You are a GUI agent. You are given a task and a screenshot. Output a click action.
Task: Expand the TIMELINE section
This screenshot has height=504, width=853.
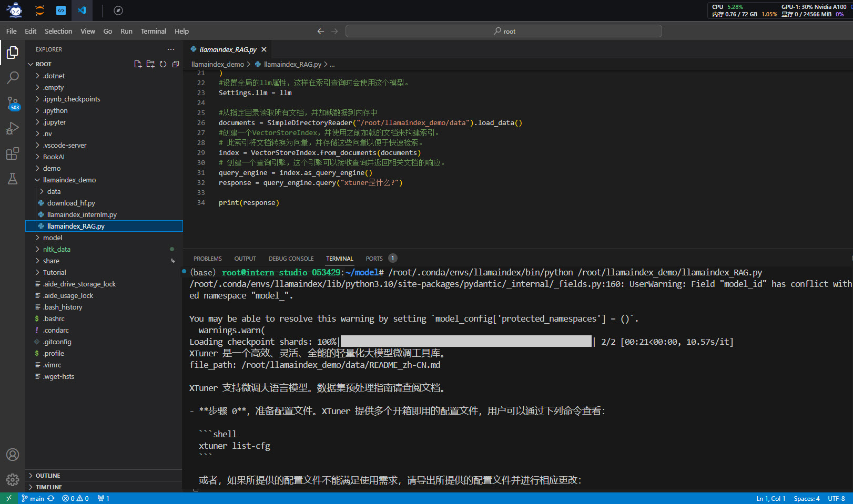click(x=104, y=487)
